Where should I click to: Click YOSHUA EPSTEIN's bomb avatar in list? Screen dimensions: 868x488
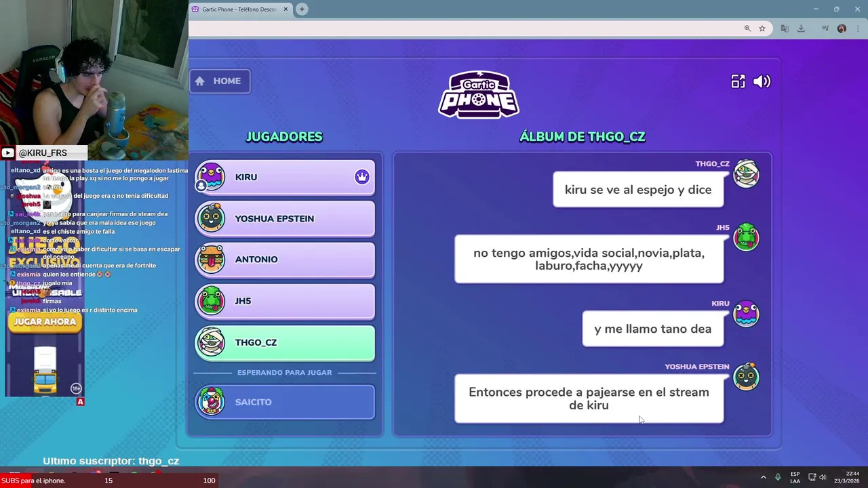pos(211,218)
